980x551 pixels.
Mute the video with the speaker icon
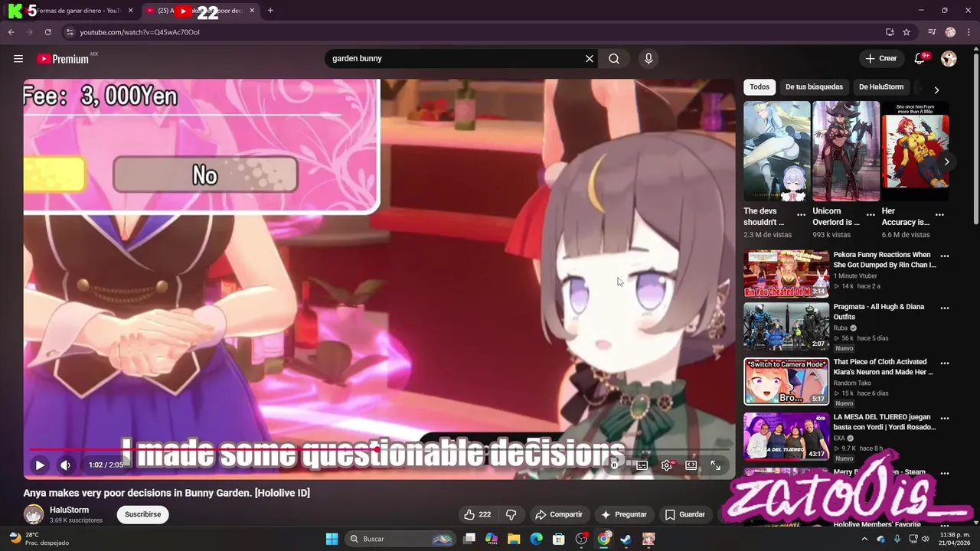click(66, 465)
